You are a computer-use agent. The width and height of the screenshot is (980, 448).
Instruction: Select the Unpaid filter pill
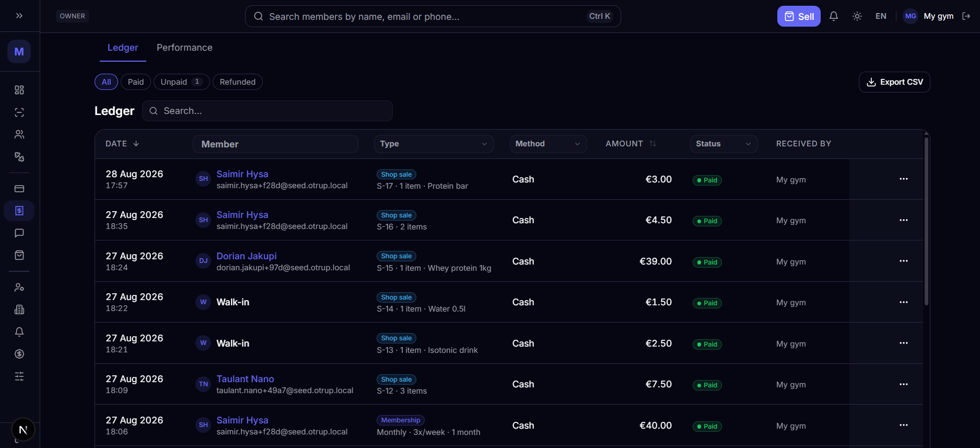point(181,82)
